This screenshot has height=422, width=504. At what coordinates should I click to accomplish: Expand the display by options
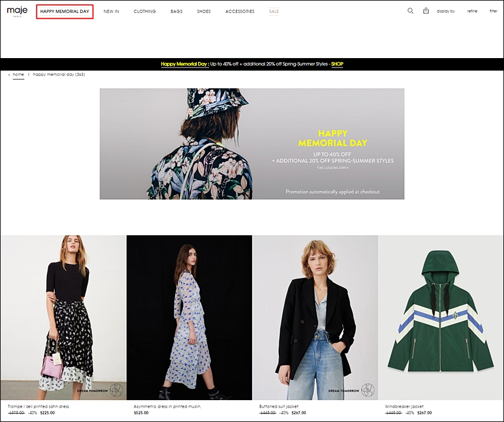pyautogui.click(x=446, y=11)
